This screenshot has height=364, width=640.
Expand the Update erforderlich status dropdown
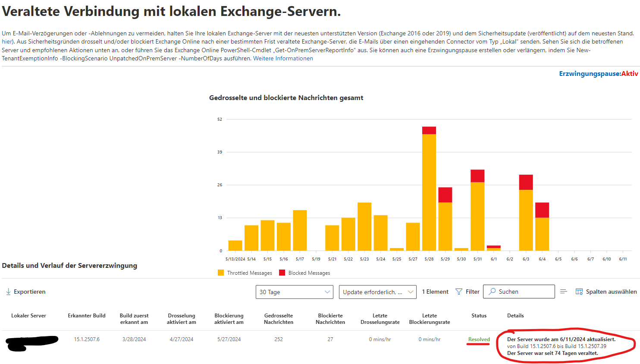click(378, 292)
